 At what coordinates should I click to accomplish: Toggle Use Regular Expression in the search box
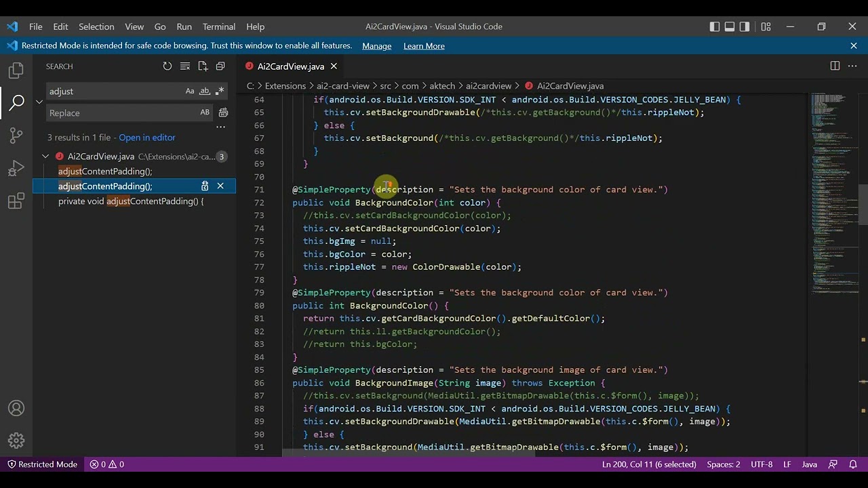click(x=220, y=91)
